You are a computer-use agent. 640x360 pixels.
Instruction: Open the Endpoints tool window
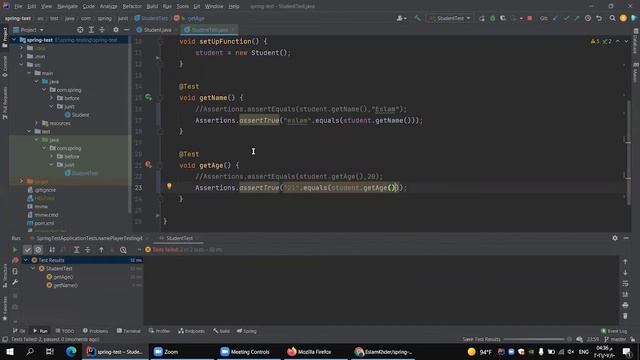pyautogui.click(x=191, y=331)
